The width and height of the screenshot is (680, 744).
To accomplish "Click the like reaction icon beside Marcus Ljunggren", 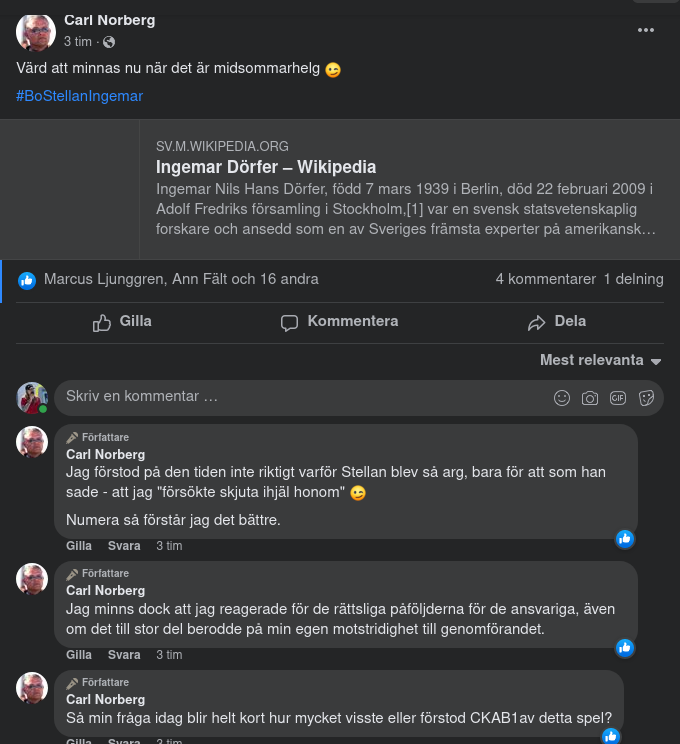I will click(x=27, y=280).
